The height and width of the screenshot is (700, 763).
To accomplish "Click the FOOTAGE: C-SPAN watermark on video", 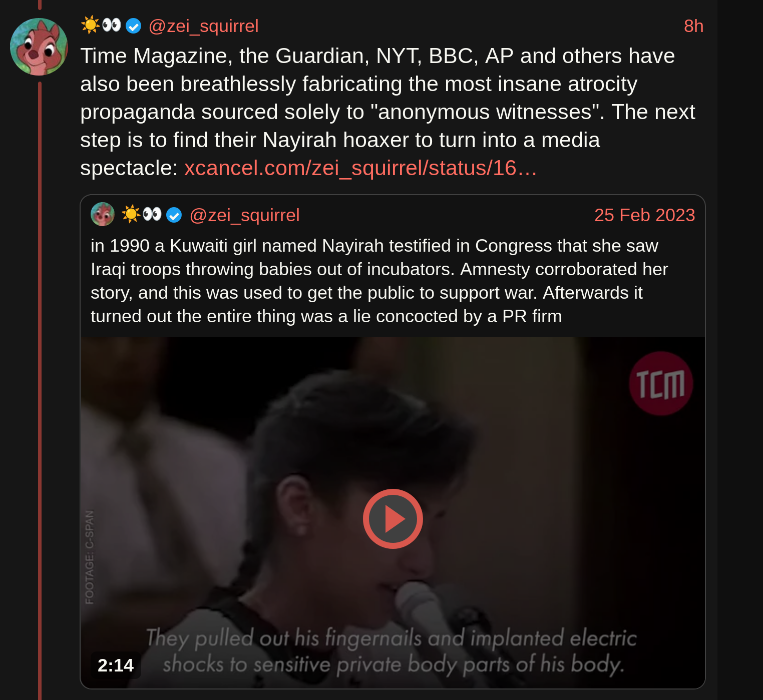I will pos(89,557).
